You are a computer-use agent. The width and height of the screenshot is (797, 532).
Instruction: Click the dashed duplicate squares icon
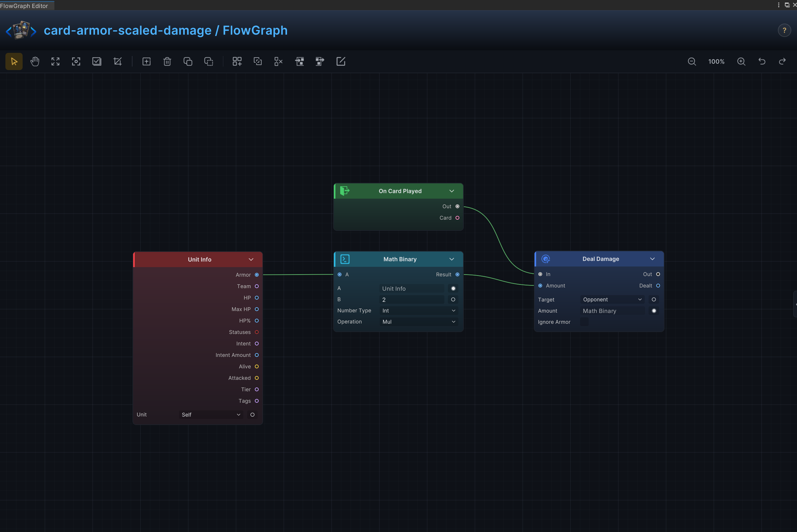point(208,61)
